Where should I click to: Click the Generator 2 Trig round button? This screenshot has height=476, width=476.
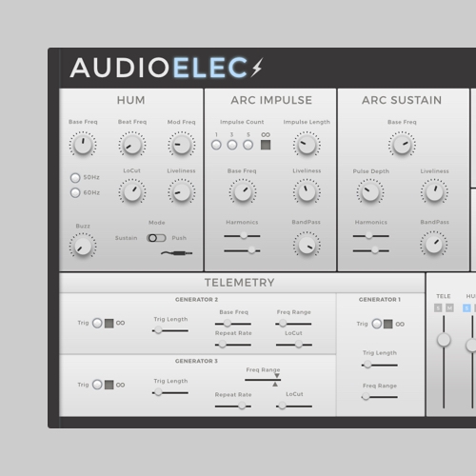(x=97, y=323)
